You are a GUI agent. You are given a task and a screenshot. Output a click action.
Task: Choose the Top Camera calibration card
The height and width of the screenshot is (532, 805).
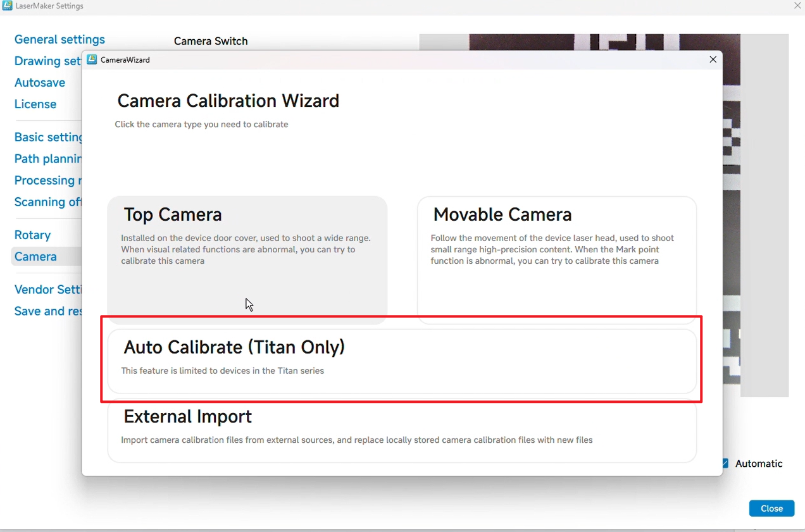(x=247, y=260)
